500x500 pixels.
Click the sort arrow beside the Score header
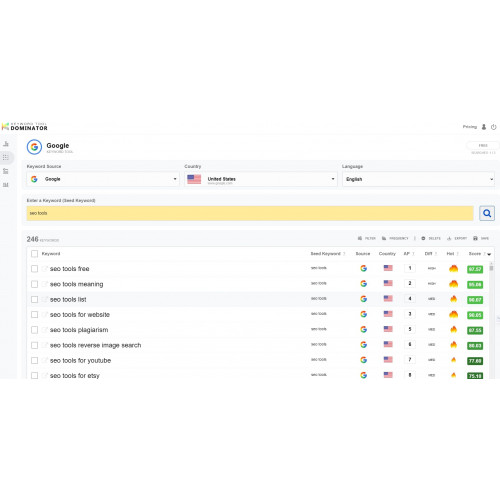[x=489, y=254]
